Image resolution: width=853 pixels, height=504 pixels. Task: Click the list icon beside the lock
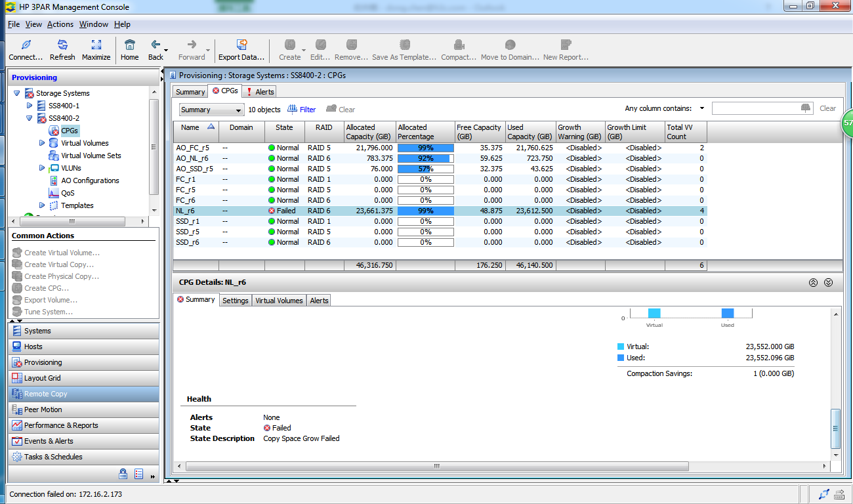tap(139, 474)
